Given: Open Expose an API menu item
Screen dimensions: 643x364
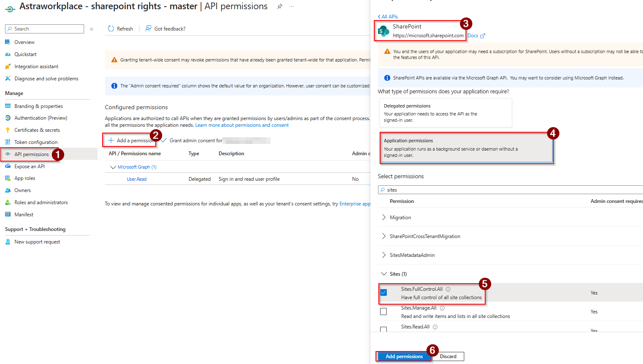Looking at the screenshot, I should pyautogui.click(x=29, y=167).
